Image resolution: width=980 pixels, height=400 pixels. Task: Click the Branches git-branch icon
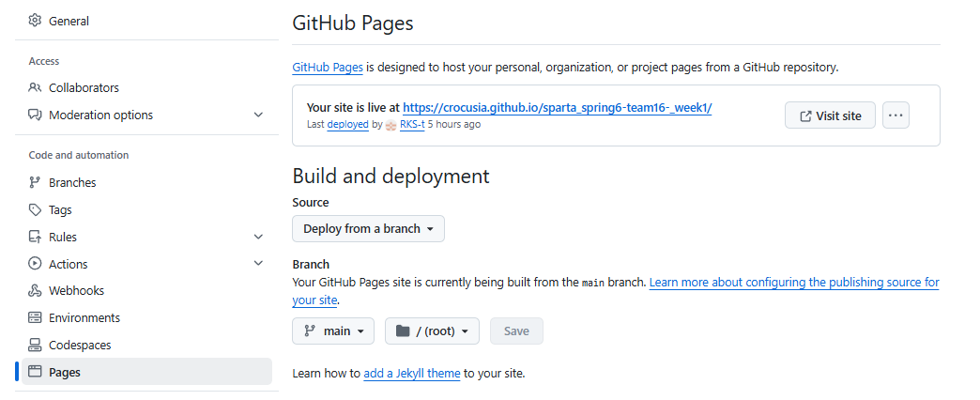(x=35, y=182)
